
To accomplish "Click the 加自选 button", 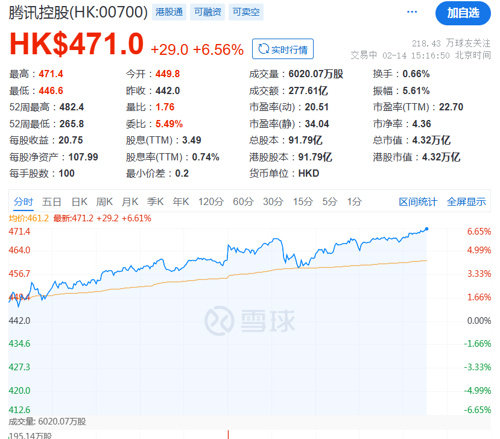I will pos(463,13).
